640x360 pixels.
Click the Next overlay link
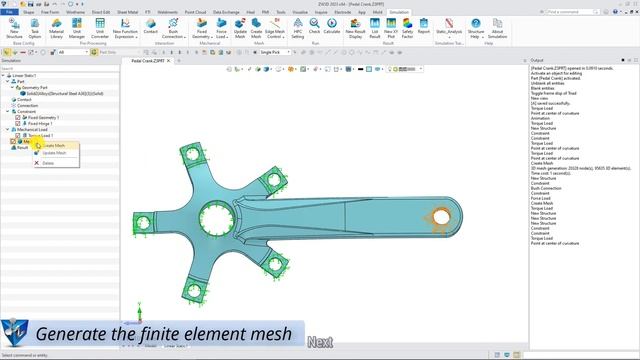pyautogui.click(x=320, y=342)
